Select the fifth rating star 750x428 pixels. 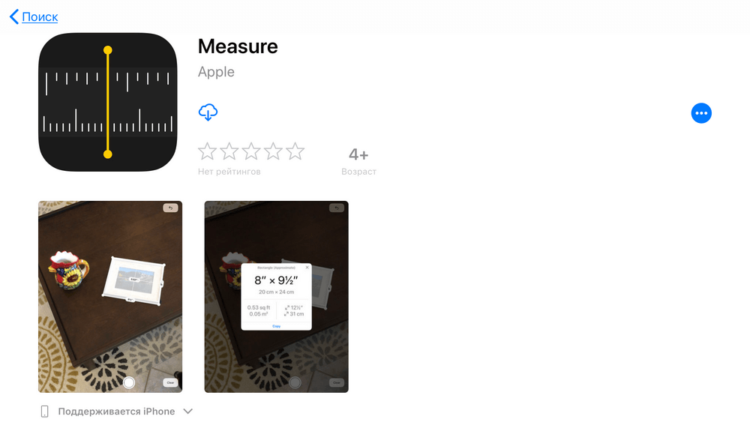[x=295, y=151]
